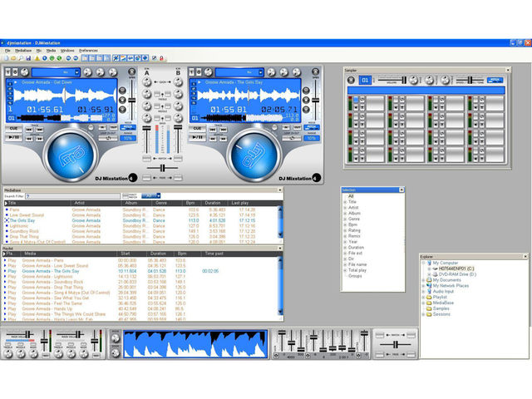Open deck A effect dropdown
This screenshot has width=532, height=399.
(77, 72)
